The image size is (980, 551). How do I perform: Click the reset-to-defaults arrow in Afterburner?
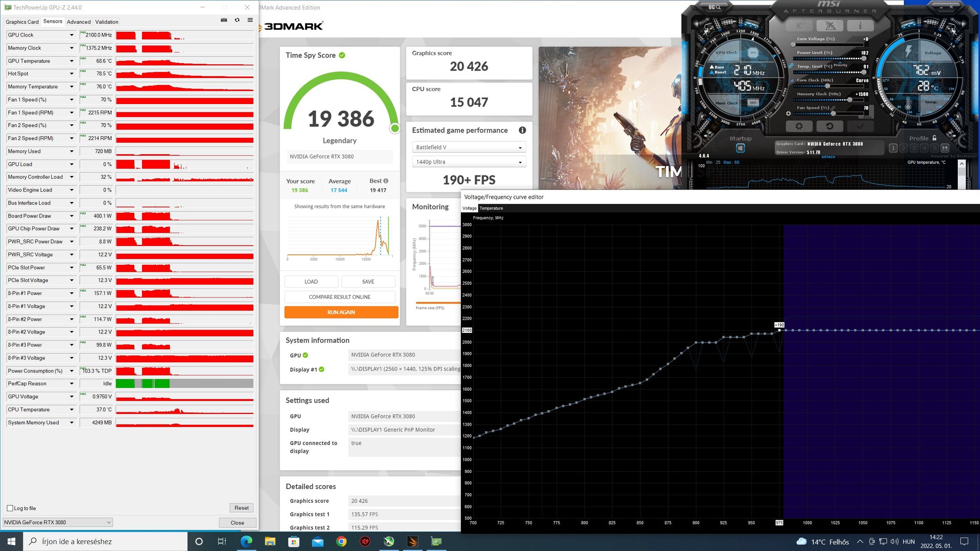tap(829, 126)
